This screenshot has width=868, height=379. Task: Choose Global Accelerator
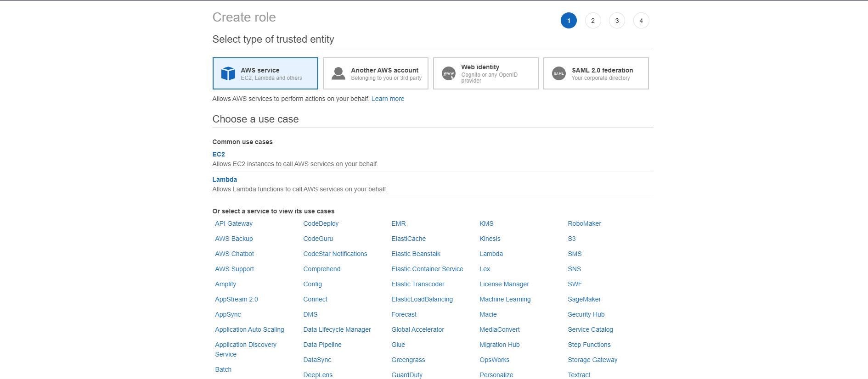pos(418,329)
